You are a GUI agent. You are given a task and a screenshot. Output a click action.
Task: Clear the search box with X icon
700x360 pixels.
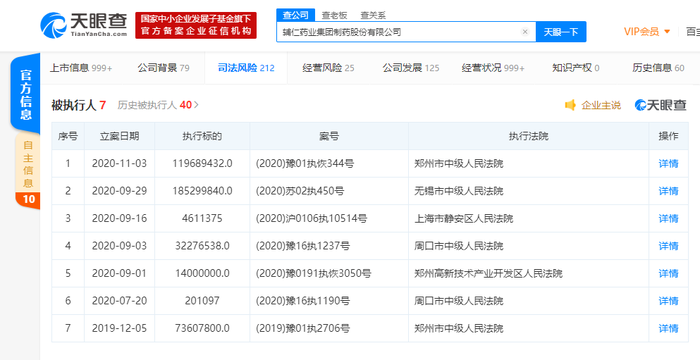click(x=525, y=32)
